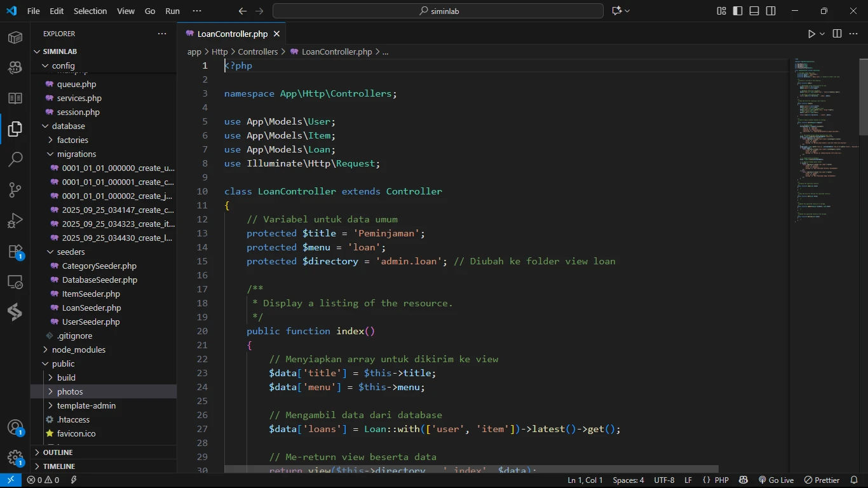This screenshot has height=488, width=868.
Task: Expand the node_modules folder
Action: click(79, 349)
